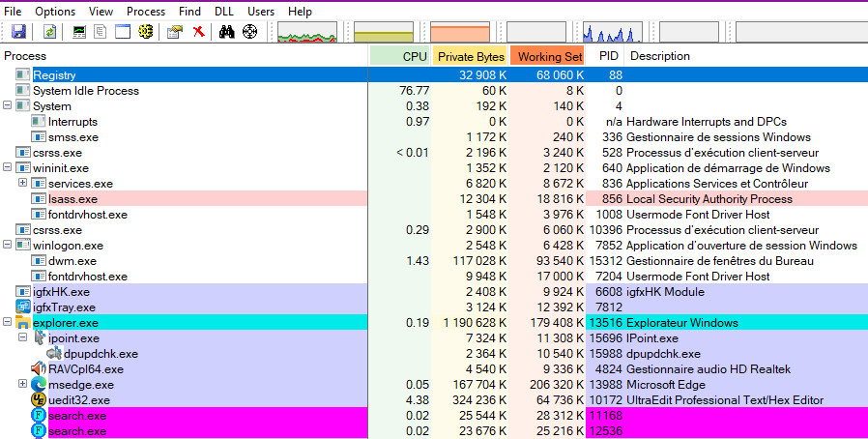This screenshot has width=868, height=439.
Task: Click the dwm.exe process icon
Action: pos(39,261)
